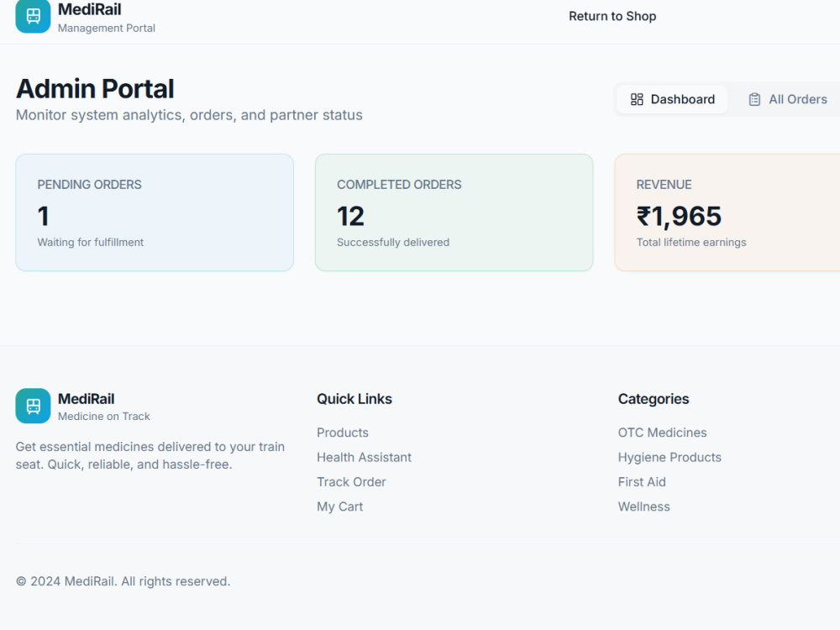The image size is (840, 630).
Task: Click 'Medicine on Track' tagline
Action: [104, 417]
